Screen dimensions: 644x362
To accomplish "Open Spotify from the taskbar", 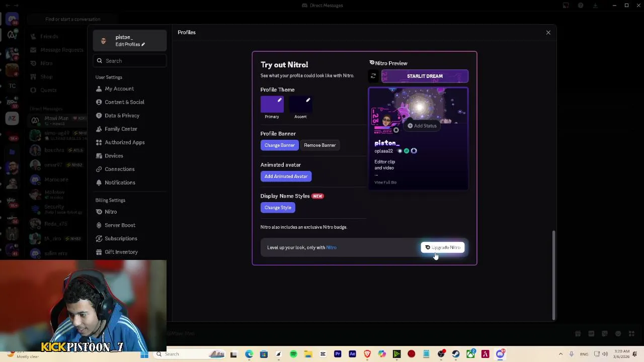I will click(293, 354).
